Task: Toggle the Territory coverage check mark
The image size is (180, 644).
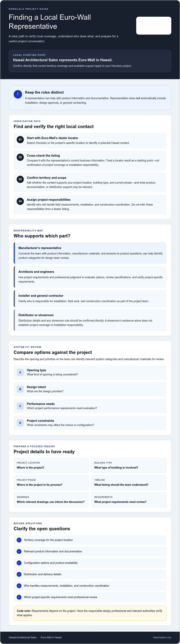Action: (19, 540)
